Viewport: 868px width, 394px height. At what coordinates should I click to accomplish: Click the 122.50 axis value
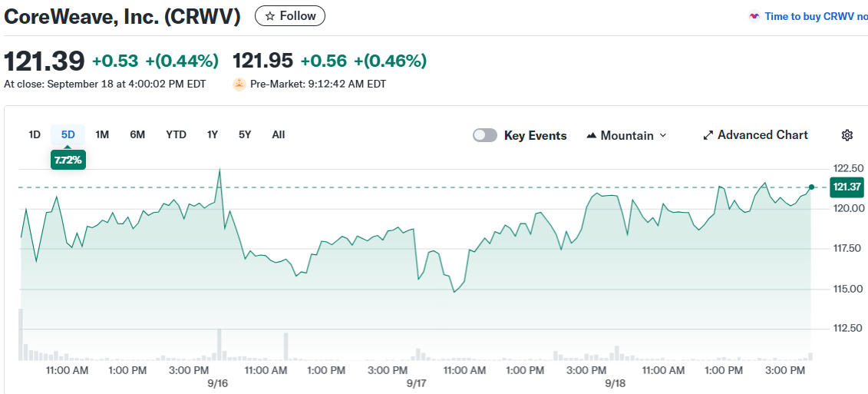[x=847, y=168]
